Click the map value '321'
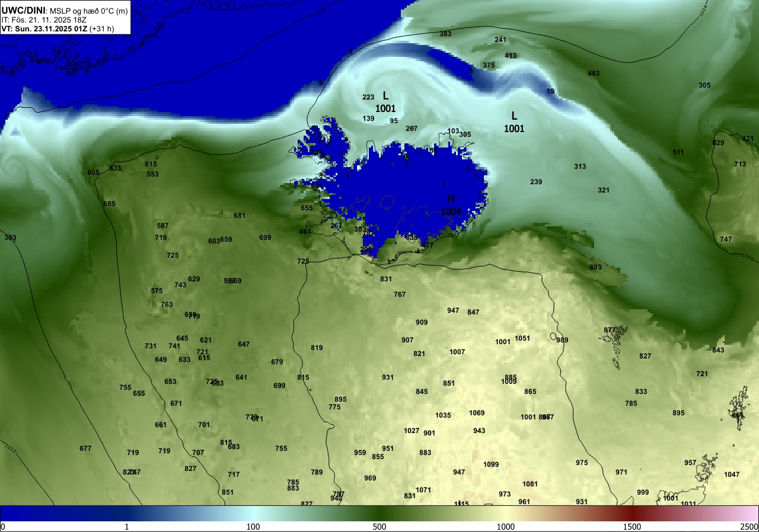Image resolution: width=759 pixels, height=532 pixels. click(604, 190)
